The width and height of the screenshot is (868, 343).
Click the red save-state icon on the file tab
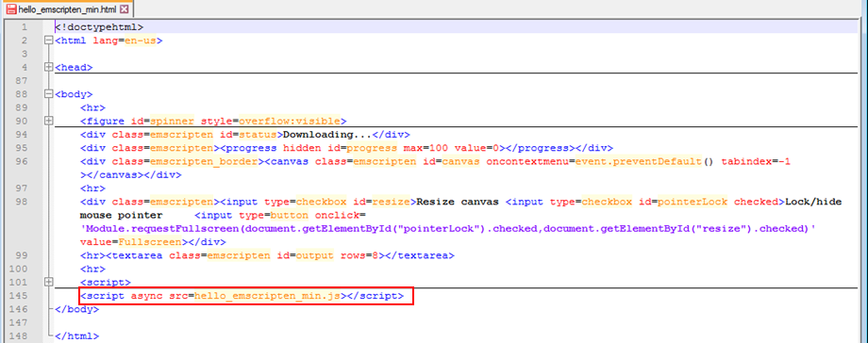[x=11, y=9]
